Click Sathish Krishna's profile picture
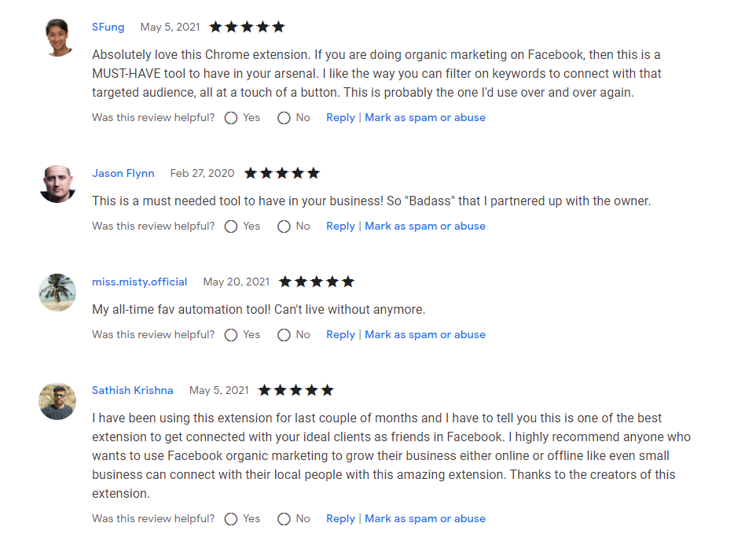This screenshot has width=756, height=545. coord(57,401)
